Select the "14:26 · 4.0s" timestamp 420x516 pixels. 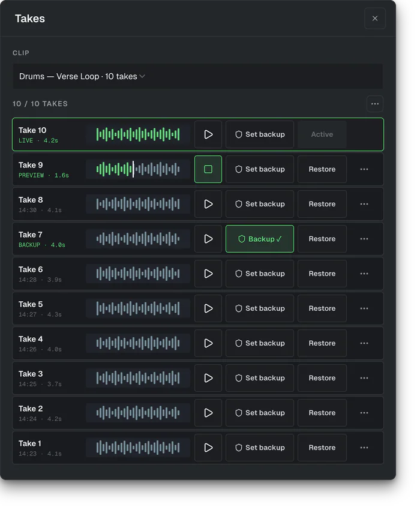pyautogui.click(x=40, y=349)
